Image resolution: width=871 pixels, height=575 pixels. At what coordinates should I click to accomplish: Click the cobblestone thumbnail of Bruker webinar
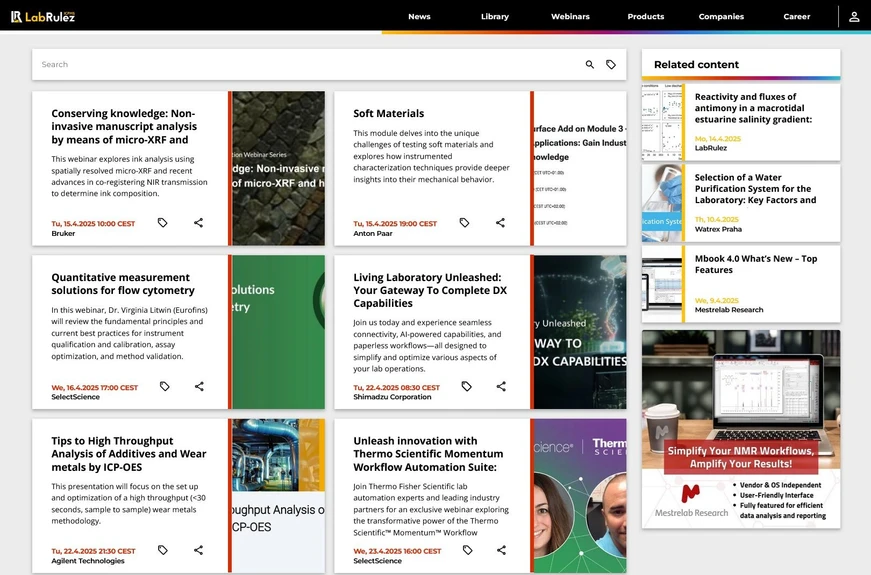pyautogui.click(x=278, y=168)
